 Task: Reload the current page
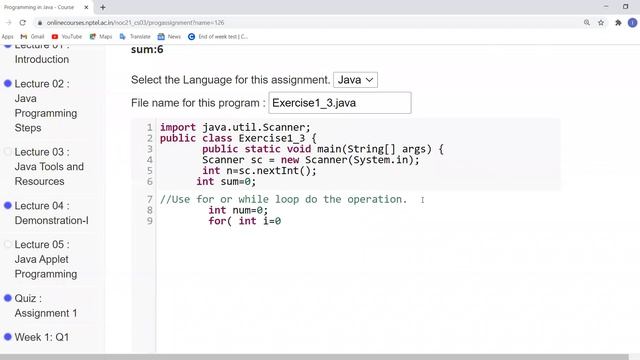coord(23,23)
